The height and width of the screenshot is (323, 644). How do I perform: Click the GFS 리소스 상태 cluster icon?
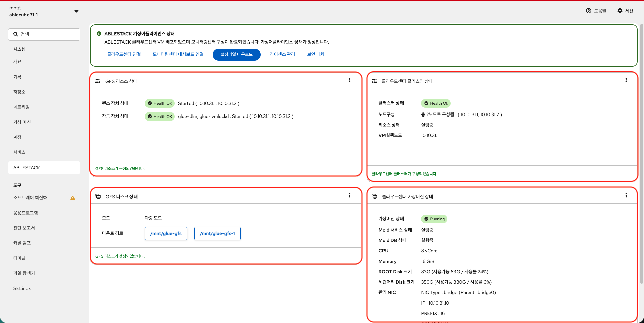[x=98, y=81]
